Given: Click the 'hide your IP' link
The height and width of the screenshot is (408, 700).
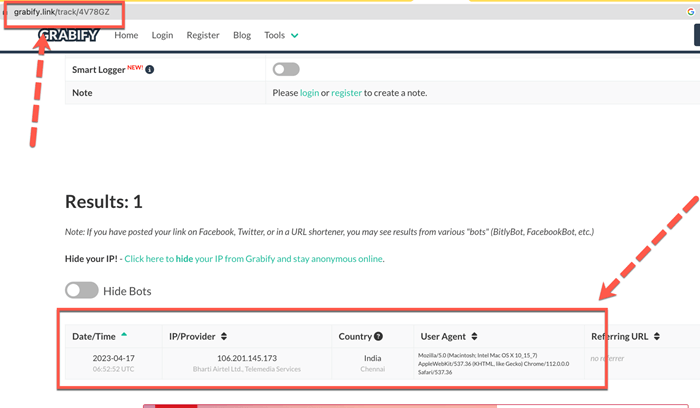Looking at the screenshot, I should click(252, 259).
